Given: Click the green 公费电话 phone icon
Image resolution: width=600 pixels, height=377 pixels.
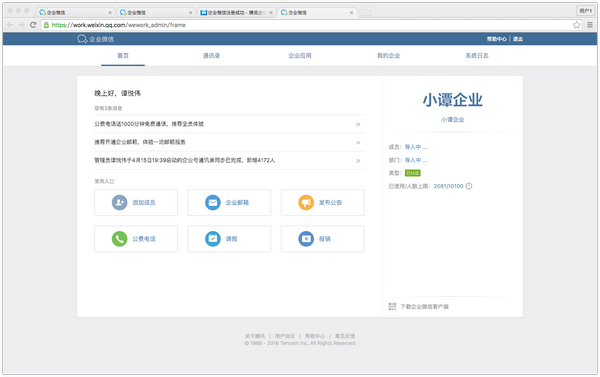Looking at the screenshot, I should pyautogui.click(x=119, y=239).
